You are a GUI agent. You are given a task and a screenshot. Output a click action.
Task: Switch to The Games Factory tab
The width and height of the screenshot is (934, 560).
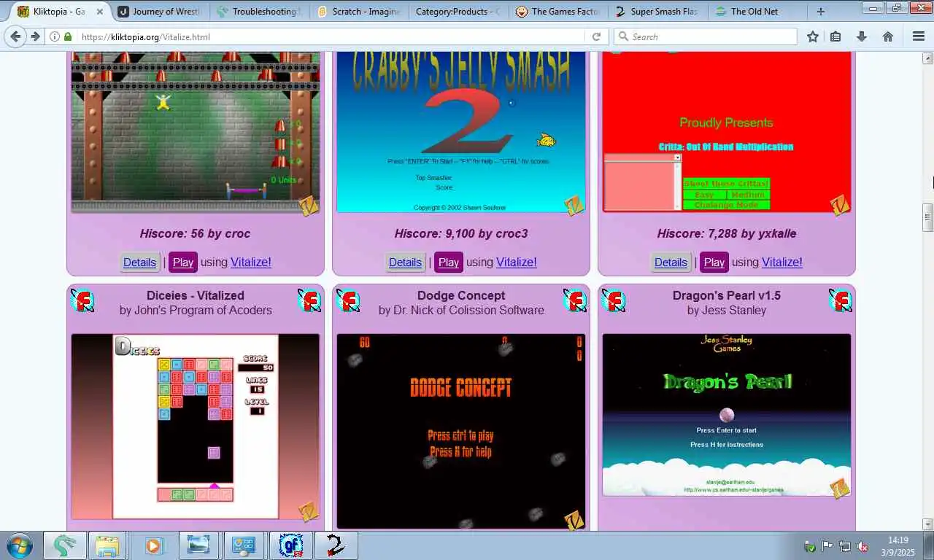point(557,12)
